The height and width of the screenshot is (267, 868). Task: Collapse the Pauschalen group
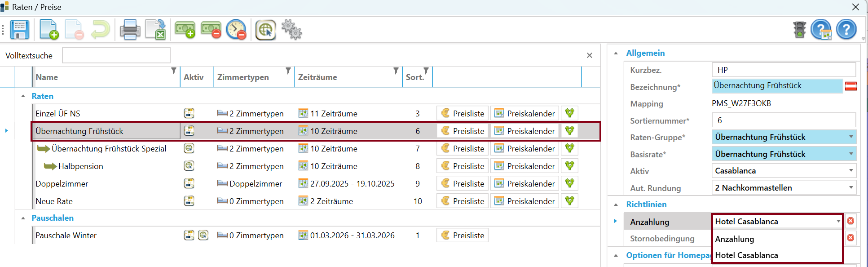click(23, 218)
